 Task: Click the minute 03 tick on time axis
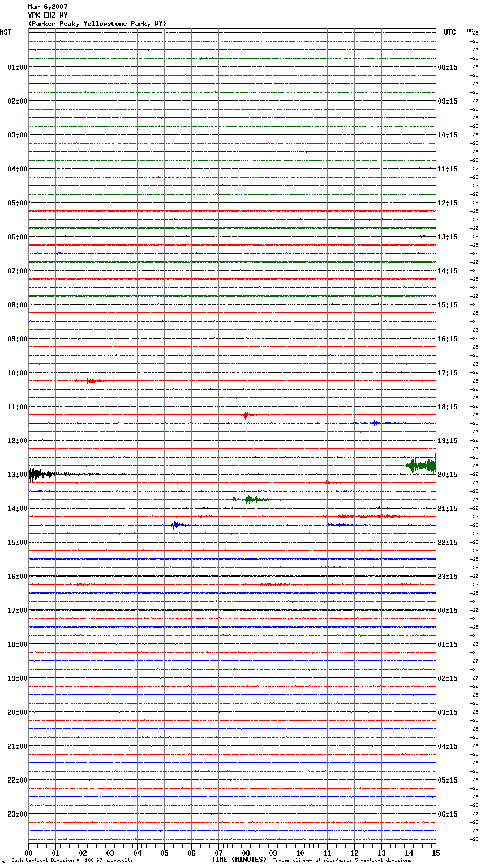pyautogui.click(x=110, y=853)
